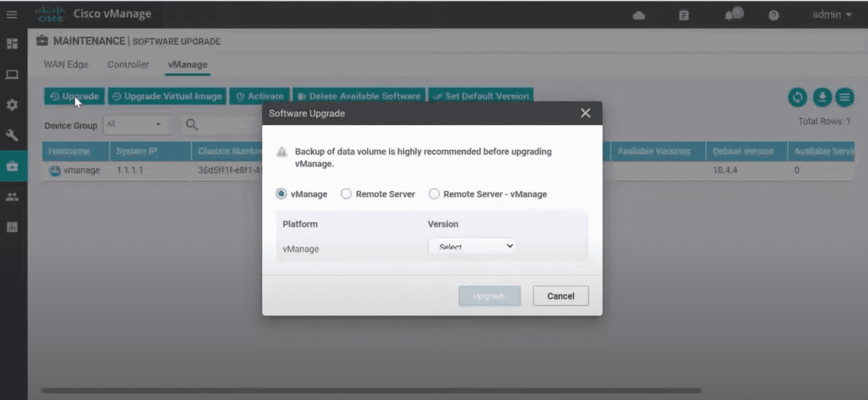Switch to the Controller tab
Viewport: 868px width, 400px height.
pyautogui.click(x=128, y=64)
